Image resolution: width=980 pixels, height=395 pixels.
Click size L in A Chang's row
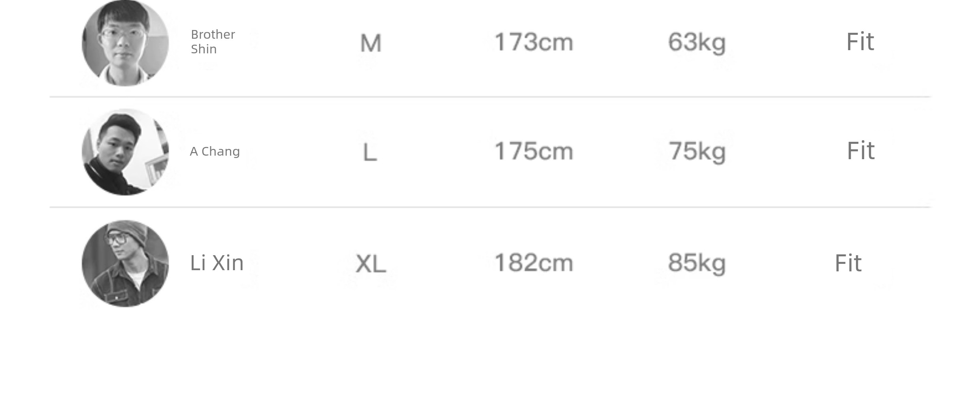pos(370,152)
